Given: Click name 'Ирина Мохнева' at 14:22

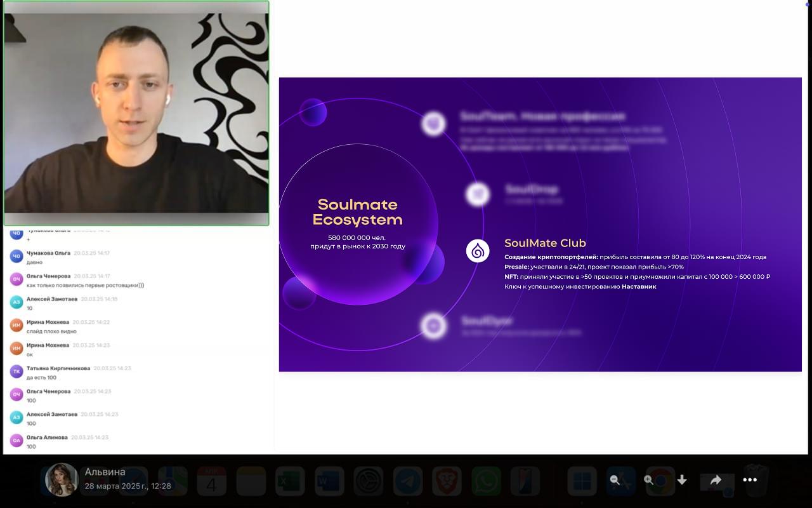Looking at the screenshot, I should point(48,322).
